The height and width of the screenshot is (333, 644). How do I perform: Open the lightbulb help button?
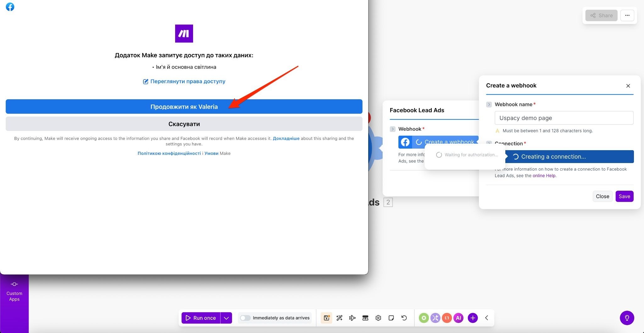(627, 318)
